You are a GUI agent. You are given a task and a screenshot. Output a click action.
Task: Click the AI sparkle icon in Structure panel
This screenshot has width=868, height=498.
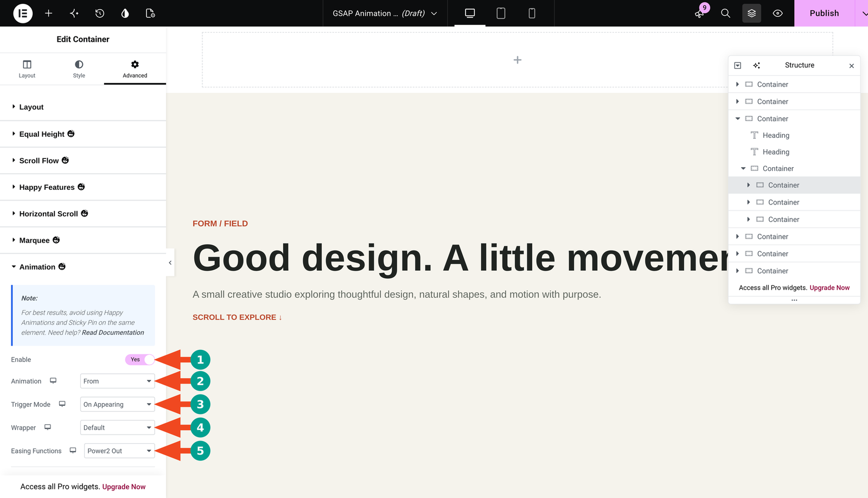[x=757, y=65]
